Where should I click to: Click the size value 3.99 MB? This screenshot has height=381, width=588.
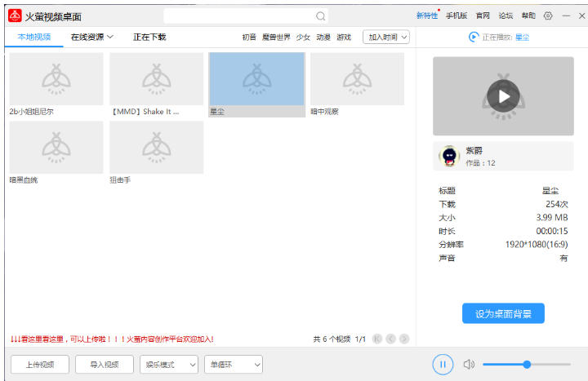[551, 217]
